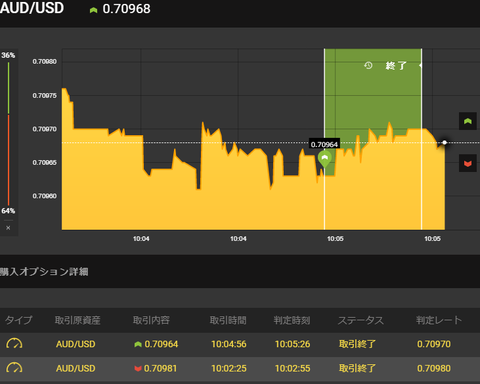Click the white current-price dot on the chart
The width and height of the screenshot is (480, 384).
[x=444, y=142]
